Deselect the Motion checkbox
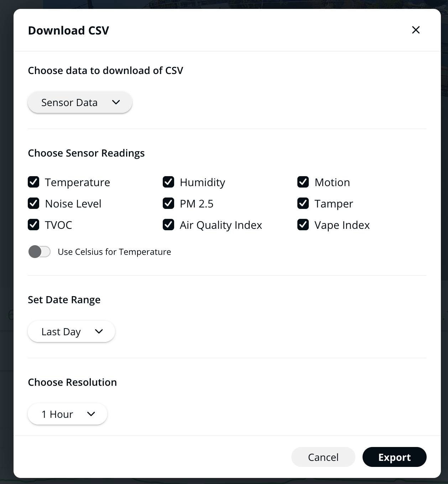The image size is (448, 484). [x=303, y=182]
